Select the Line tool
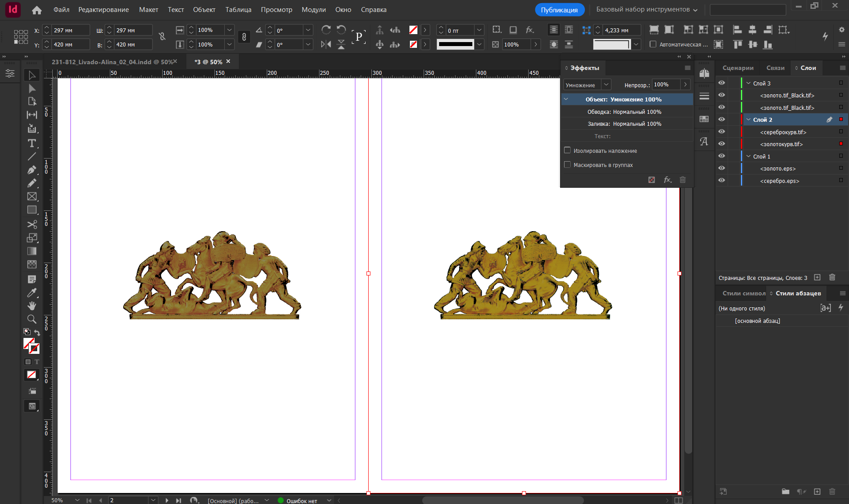 pyautogui.click(x=32, y=156)
